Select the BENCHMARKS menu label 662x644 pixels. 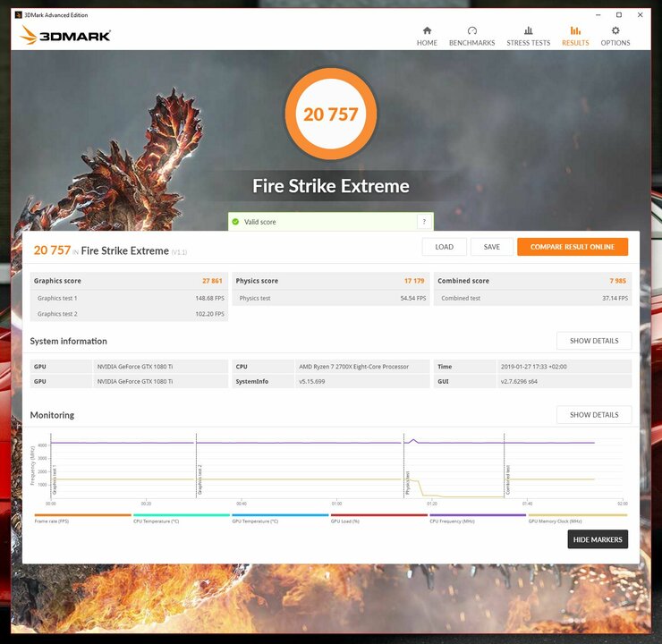click(472, 43)
